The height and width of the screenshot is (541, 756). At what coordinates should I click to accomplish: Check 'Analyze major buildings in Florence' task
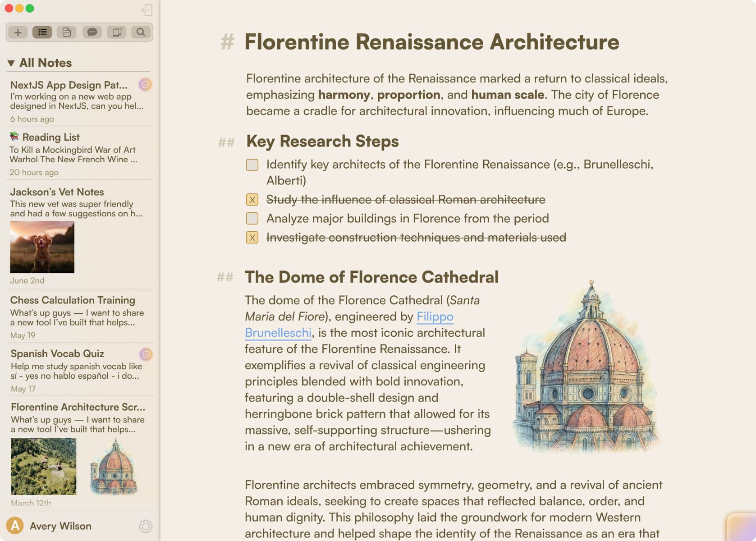click(252, 219)
